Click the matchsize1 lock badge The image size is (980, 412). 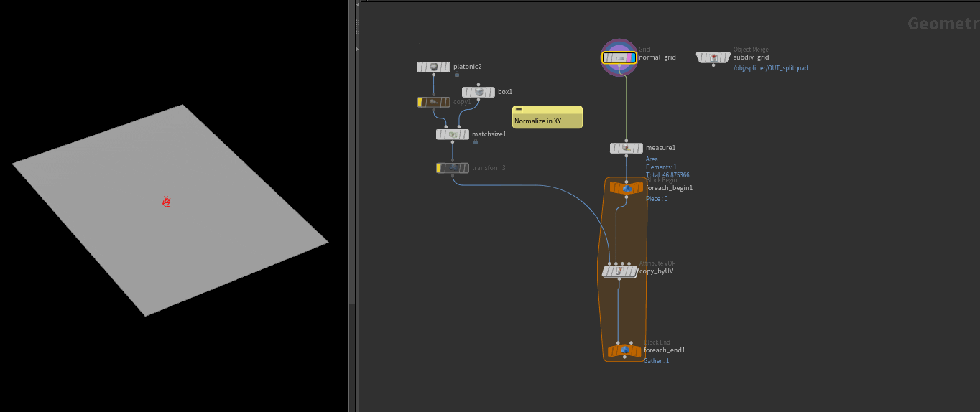475,142
